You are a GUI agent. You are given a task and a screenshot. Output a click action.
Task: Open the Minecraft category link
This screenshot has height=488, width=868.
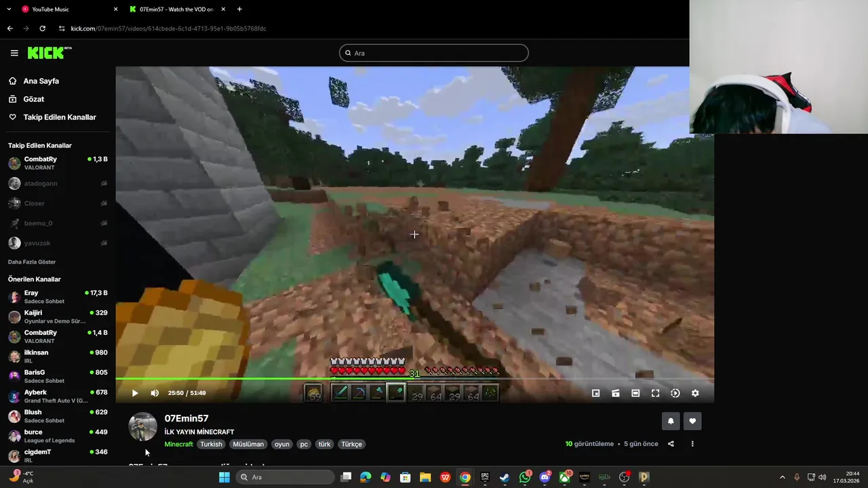click(178, 444)
